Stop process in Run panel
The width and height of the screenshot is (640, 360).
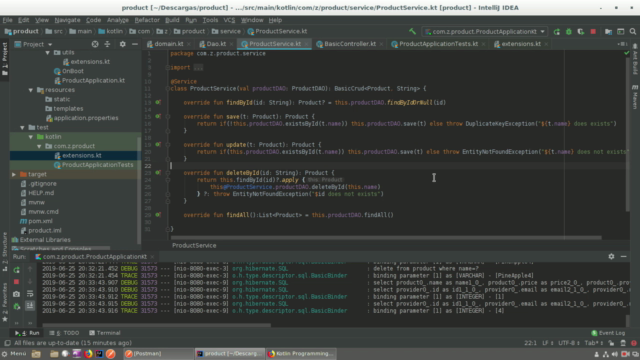(16, 282)
